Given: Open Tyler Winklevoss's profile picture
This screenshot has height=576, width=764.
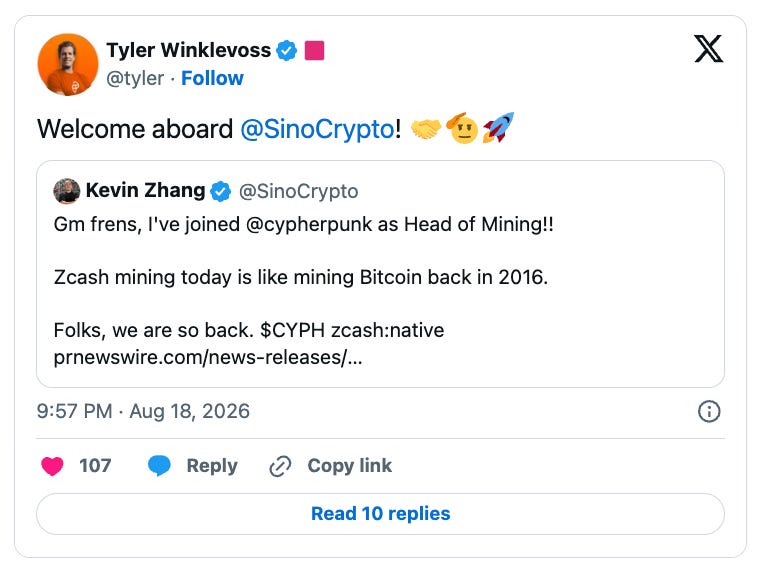Looking at the screenshot, I should 68,64.
